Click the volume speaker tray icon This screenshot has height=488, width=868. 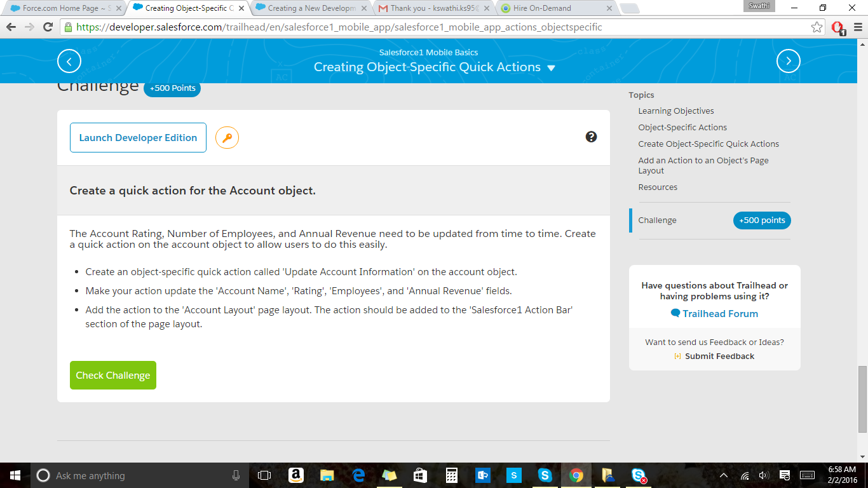(x=764, y=475)
